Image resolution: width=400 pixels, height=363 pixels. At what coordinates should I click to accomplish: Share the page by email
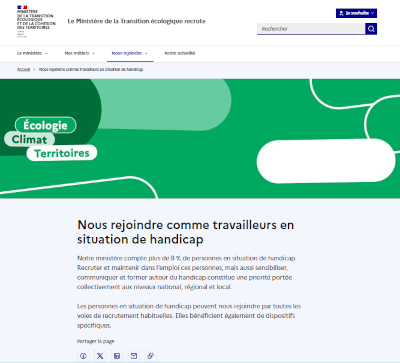[x=134, y=356]
